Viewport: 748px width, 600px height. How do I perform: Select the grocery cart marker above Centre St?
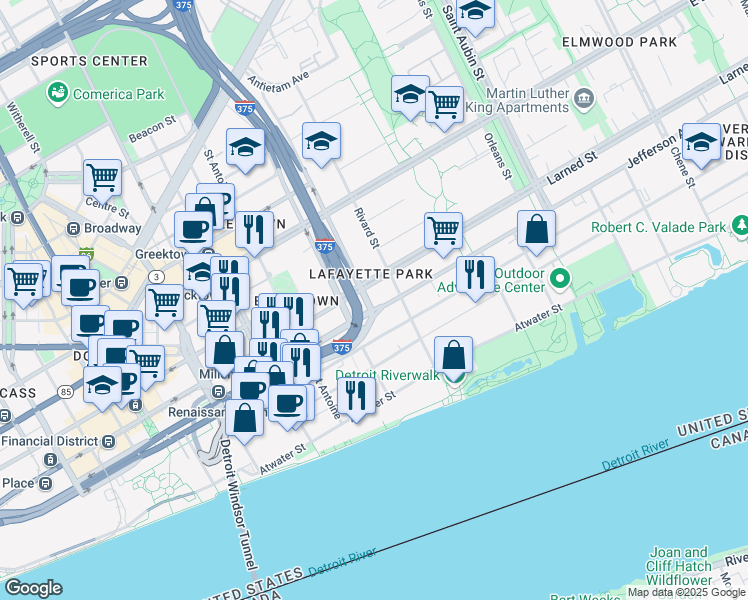(102, 178)
